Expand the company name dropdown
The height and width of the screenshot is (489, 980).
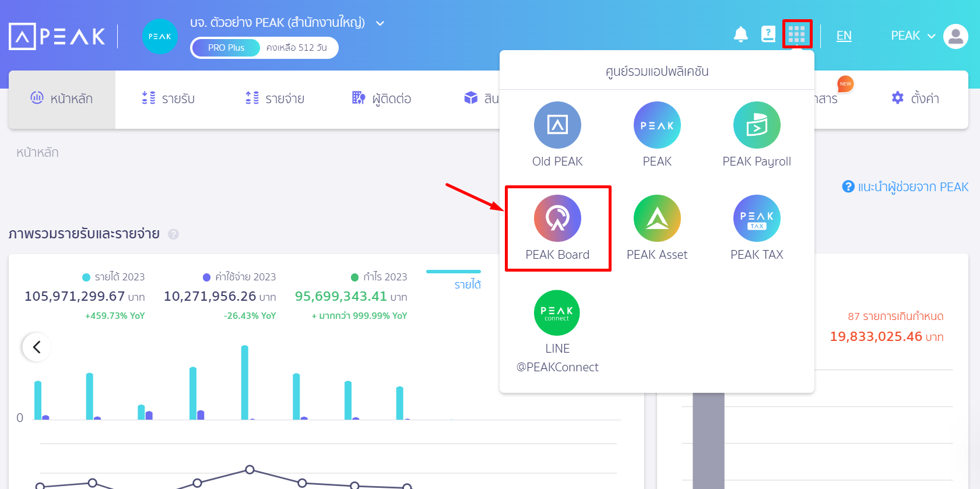pyautogui.click(x=380, y=23)
